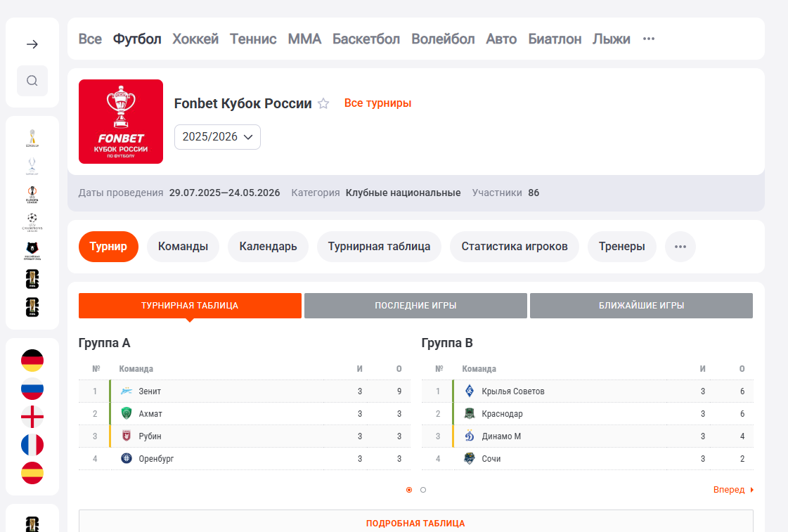Image resolution: width=788 pixels, height=532 pixels.
Task: Click the Вперед link to see next groups
Action: (x=733, y=490)
